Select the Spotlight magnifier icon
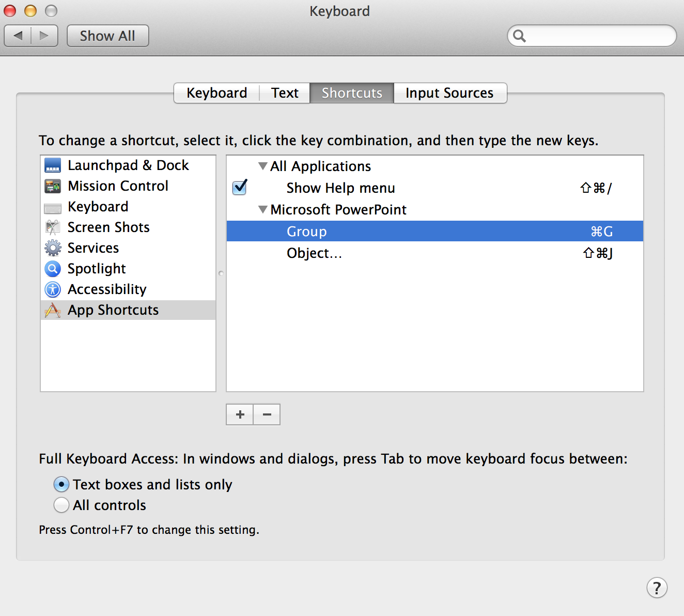The height and width of the screenshot is (616, 684). coord(52,268)
